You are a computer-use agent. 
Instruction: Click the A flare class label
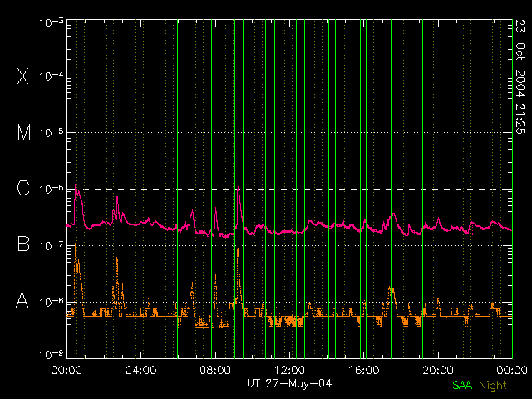click(x=22, y=300)
